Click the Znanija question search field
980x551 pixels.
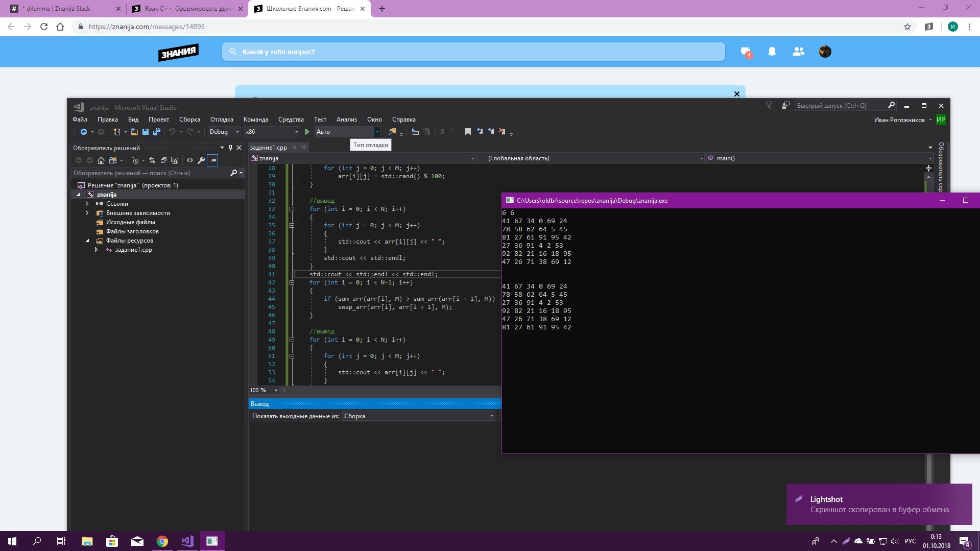coord(473,52)
